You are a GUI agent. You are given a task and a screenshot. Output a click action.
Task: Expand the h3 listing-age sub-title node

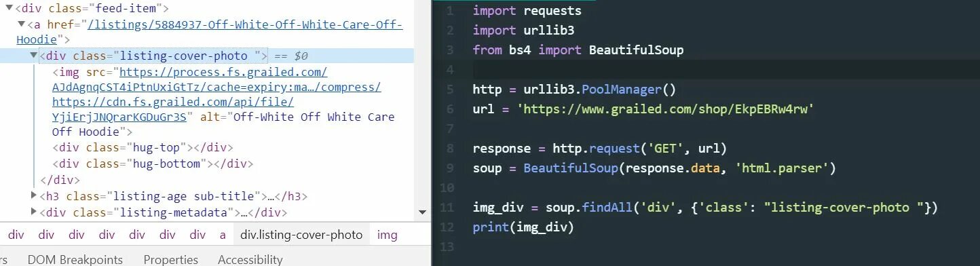pyautogui.click(x=34, y=197)
